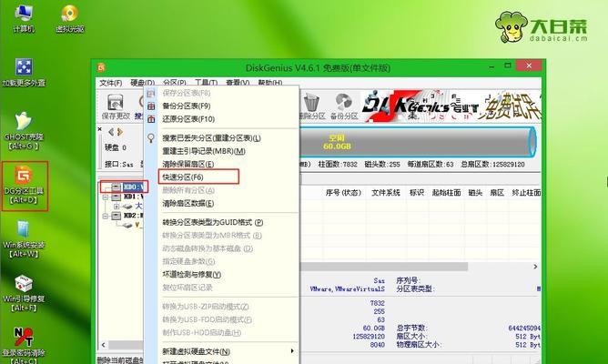Go to previous disk with left arrow

tap(111, 132)
